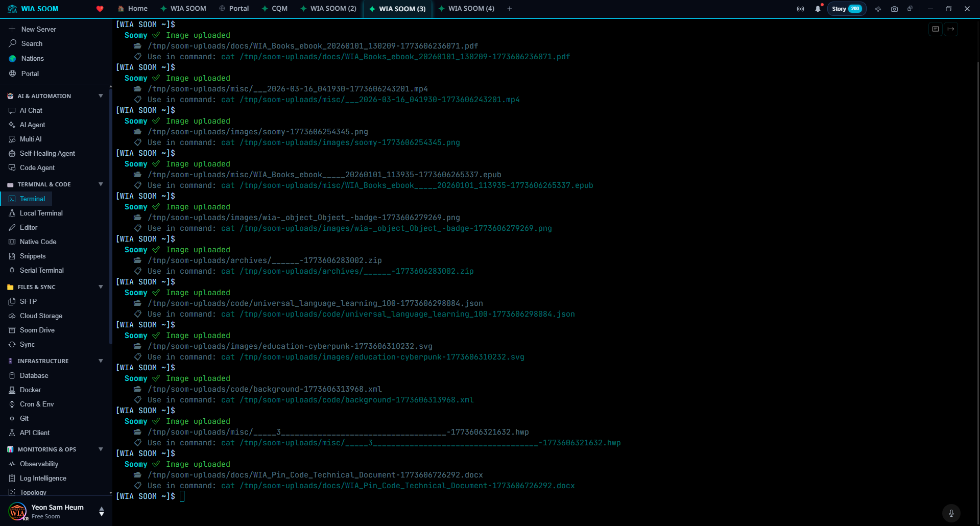The height and width of the screenshot is (526, 980).
Task: Open the AI Chat panel
Action: click(31, 110)
